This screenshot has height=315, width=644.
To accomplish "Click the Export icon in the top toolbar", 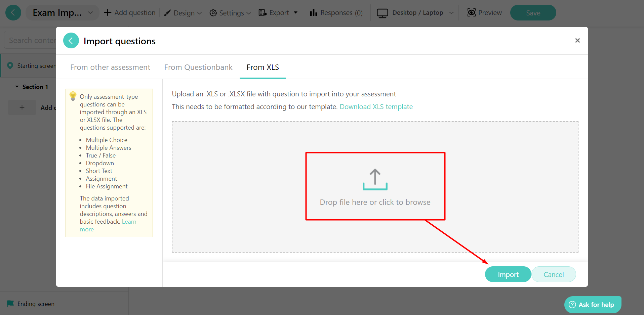I will (263, 12).
